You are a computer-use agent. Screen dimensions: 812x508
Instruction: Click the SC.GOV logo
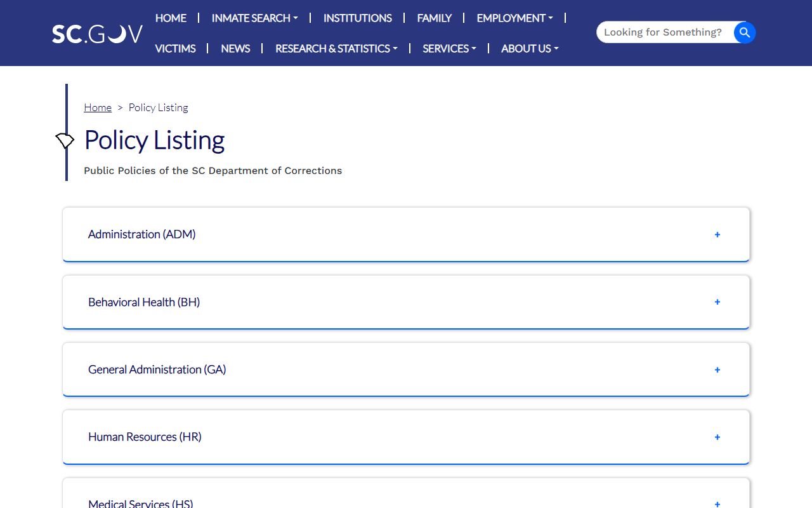point(97,34)
